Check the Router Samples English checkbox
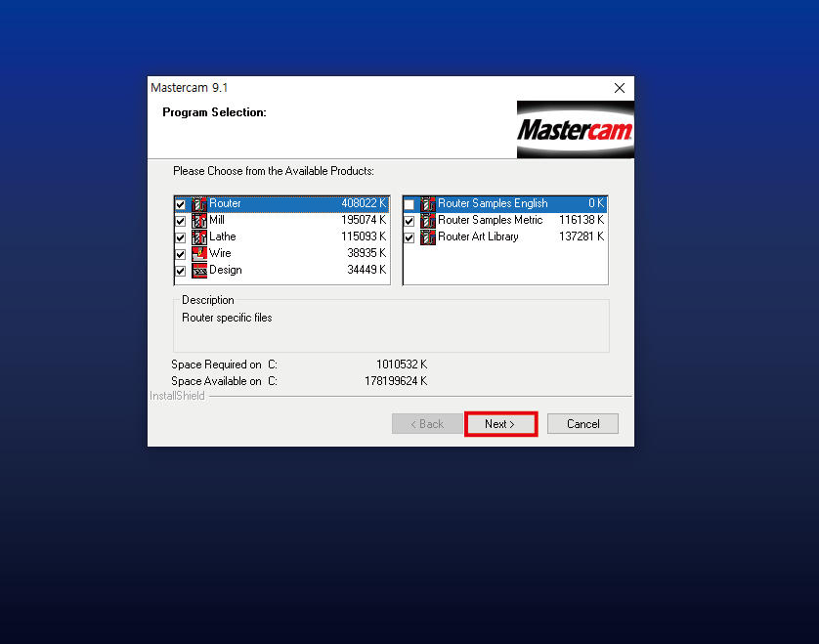 tap(409, 204)
